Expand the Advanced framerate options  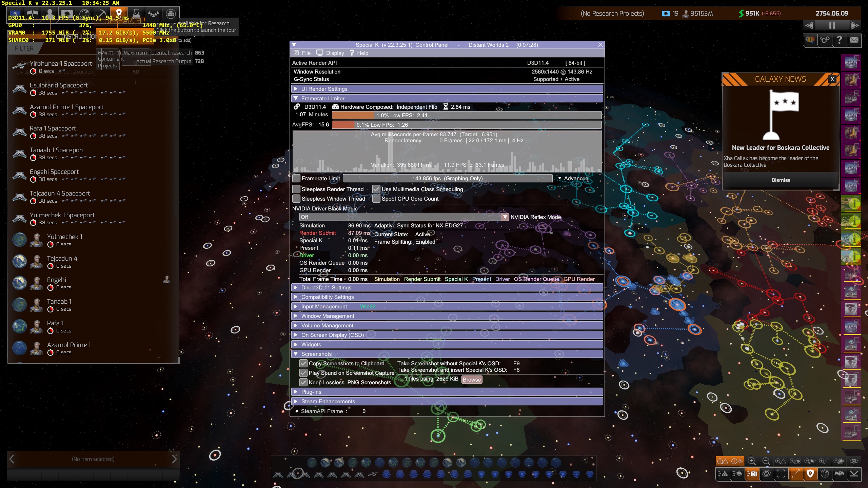[x=573, y=178]
